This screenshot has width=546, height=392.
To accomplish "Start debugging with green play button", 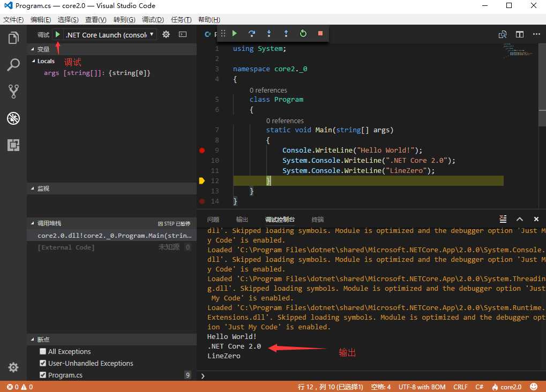I will [x=58, y=34].
